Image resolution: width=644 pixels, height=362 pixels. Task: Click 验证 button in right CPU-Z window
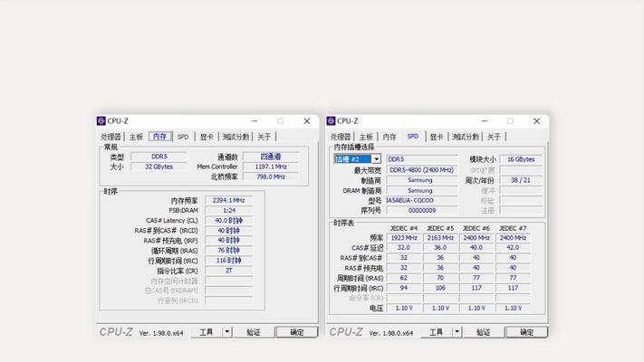point(484,332)
